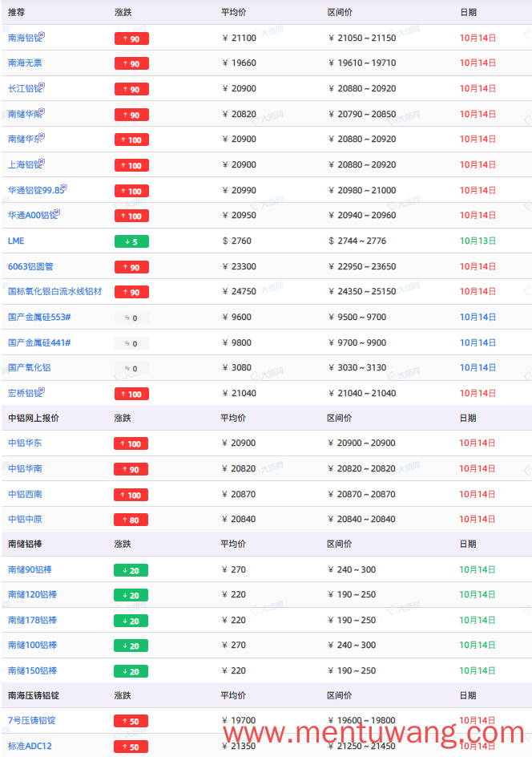Image resolution: width=532 pixels, height=757 pixels.
Task: Click the red up-90 badge for 6063铝圆管
Action: pyautogui.click(x=131, y=267)
